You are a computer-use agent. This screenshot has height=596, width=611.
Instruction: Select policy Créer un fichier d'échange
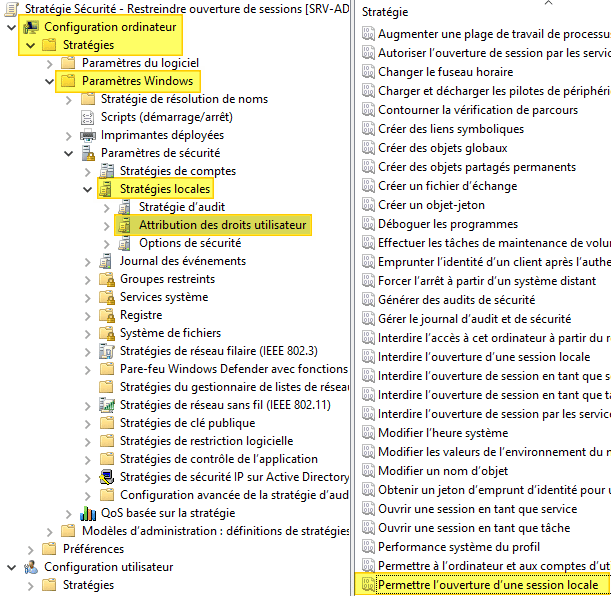447,186
